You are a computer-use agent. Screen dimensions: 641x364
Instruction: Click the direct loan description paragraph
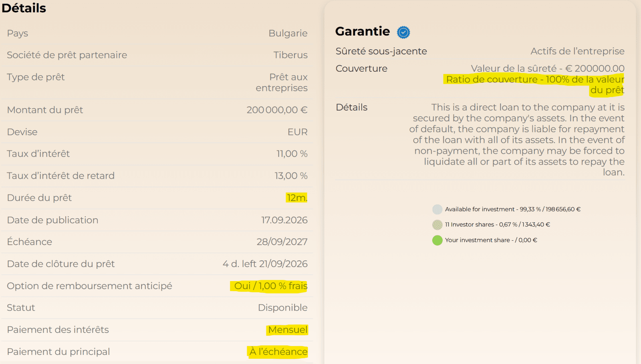tap(517, 140)
